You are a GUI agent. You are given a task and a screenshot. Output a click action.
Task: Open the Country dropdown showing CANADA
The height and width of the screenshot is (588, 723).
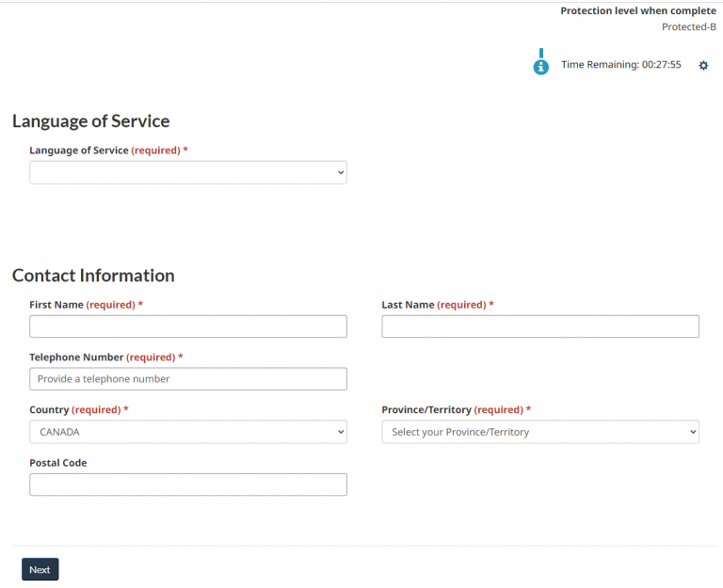pos(188,432)
